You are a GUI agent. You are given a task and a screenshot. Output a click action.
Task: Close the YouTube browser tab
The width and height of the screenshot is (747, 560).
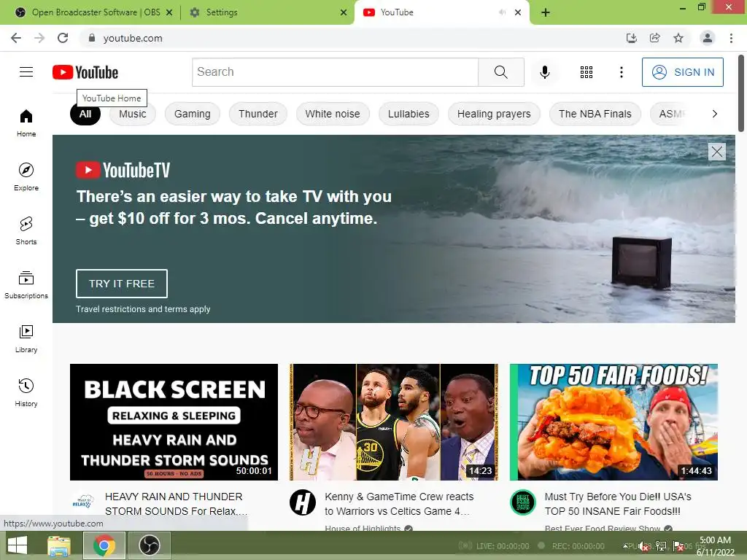point(518,12)
